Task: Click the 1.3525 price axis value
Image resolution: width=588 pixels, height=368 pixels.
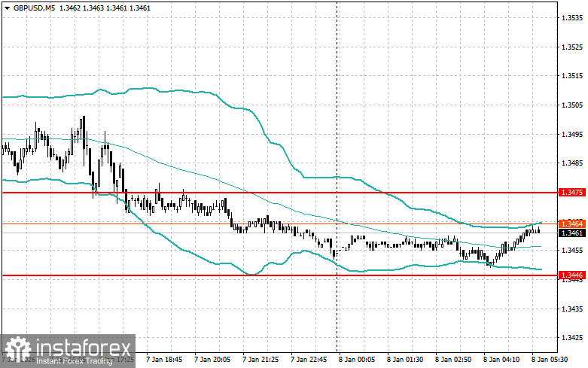Action: 572,47
